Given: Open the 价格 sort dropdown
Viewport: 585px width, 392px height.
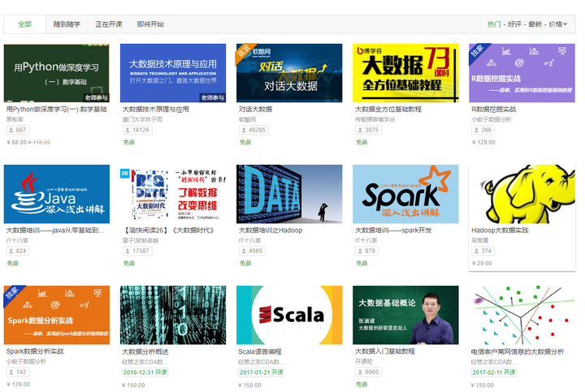Looking at the screenshot, I should [x=557, y=24].
